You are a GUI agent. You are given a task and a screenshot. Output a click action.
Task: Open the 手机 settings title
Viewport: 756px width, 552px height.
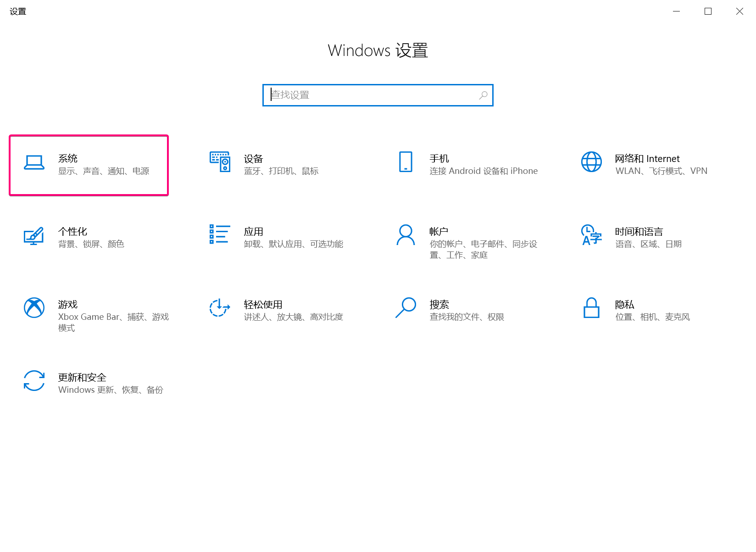point(439,158)
